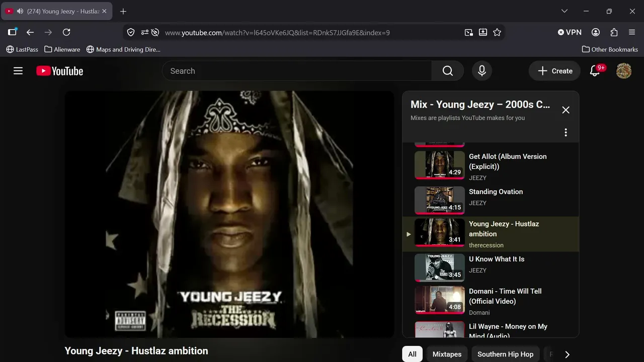Image resolution: width=644 pixels, height=362 pixels.
Task: Select the All filter chip
Action: pos(412,354)
